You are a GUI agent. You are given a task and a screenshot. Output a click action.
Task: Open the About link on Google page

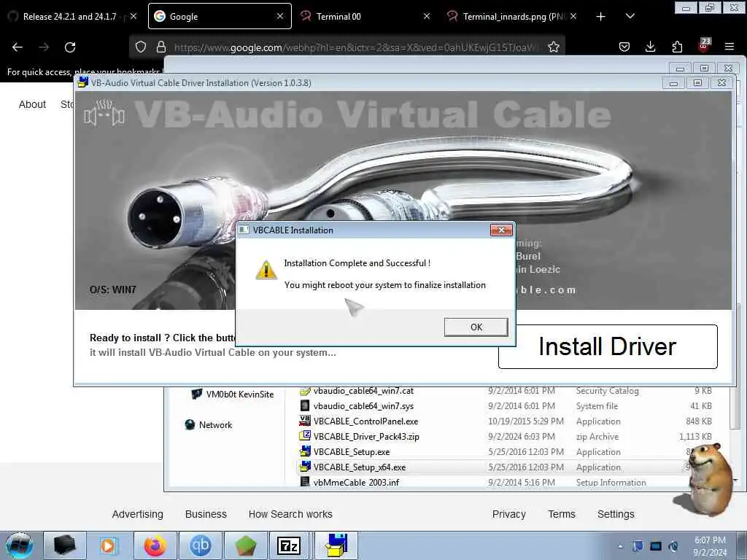(32, 104)
